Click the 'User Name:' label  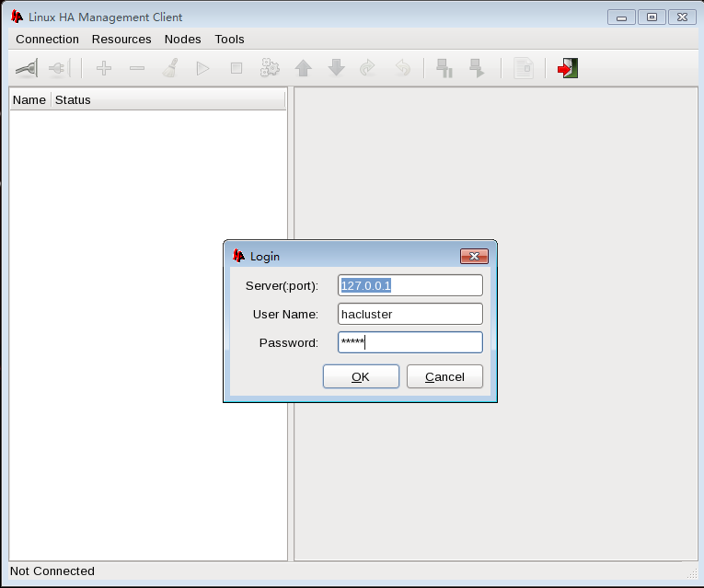(285, 314)
